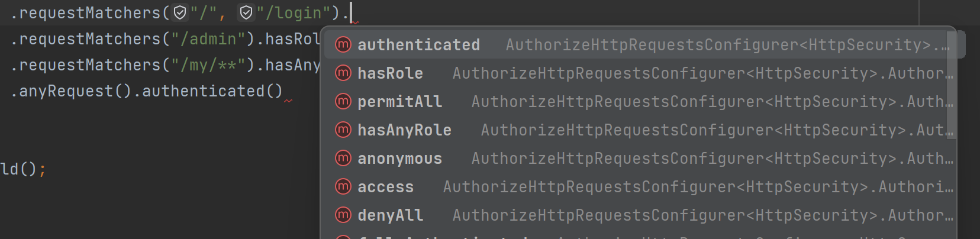Click the method icon beside denyAll
Screen dimensions: 980x239
pos(343,215)
